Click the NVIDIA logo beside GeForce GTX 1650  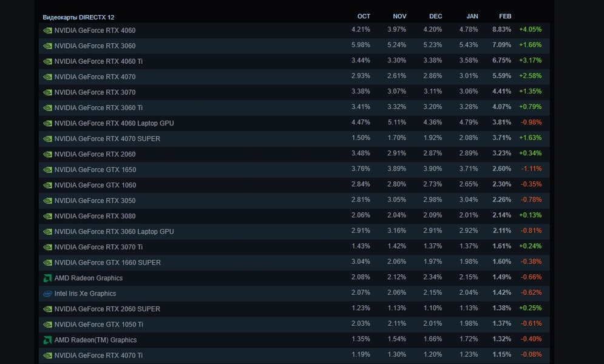tap(47, 170)
